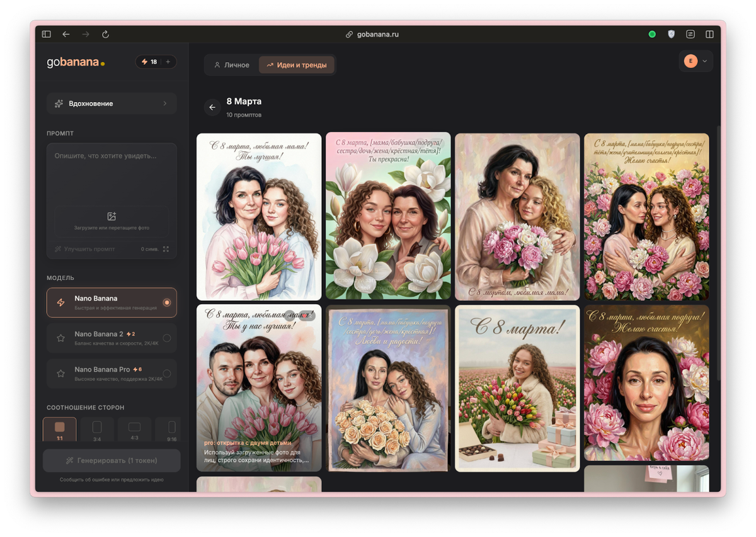The width and height of the screenshot is (756, 537).
Task: Open the report error or suggest idea link
Action: point(112,480)
